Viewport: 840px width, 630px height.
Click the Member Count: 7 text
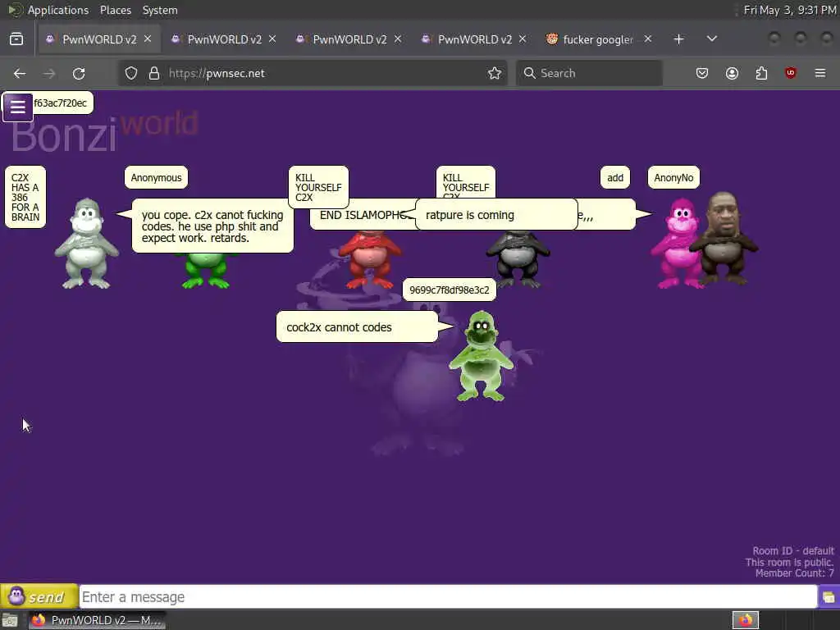pyautogui.click(x=794, y=573)
